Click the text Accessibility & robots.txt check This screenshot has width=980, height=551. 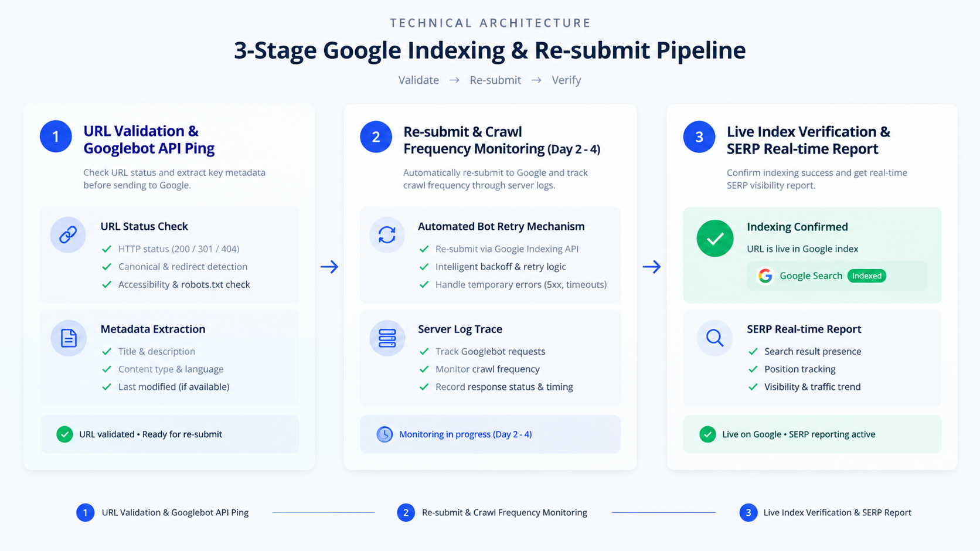(184, 284)
